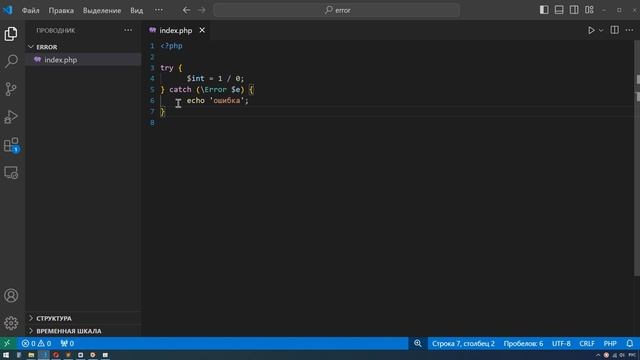
Task: Open the Search view in activity bar
Action: (x=11, y=61)
